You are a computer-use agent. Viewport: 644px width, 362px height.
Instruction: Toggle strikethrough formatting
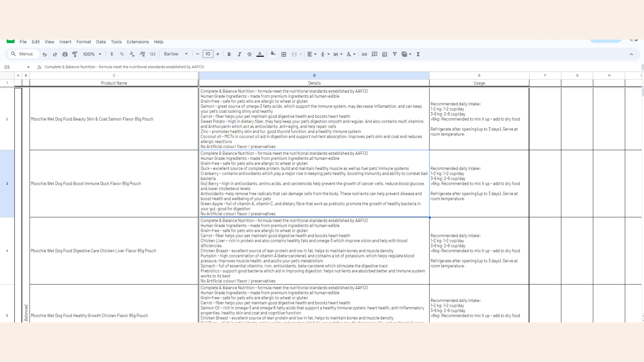250,54
